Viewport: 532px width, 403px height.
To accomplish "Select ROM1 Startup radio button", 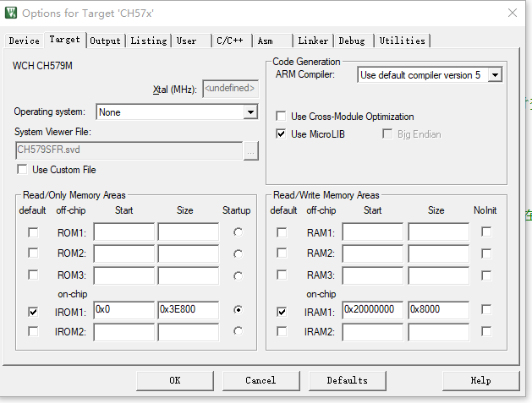I will (x=239, y=232).
